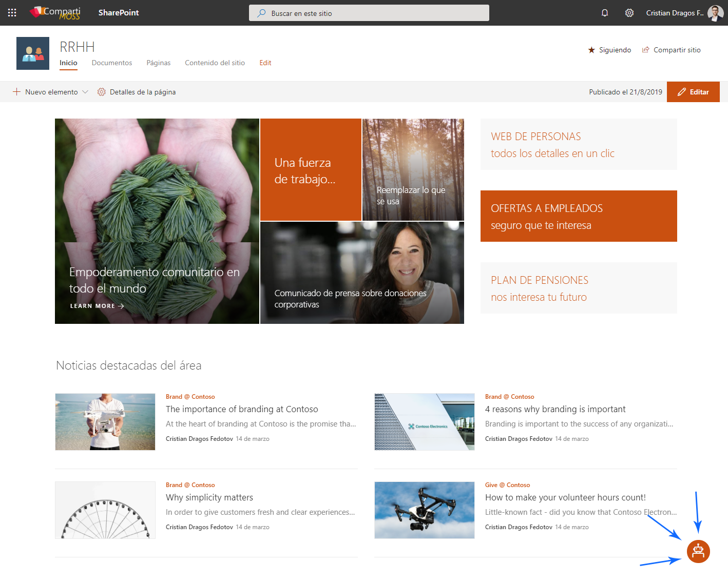Open the drone volunteer news thumbnail

pos(424,510)
